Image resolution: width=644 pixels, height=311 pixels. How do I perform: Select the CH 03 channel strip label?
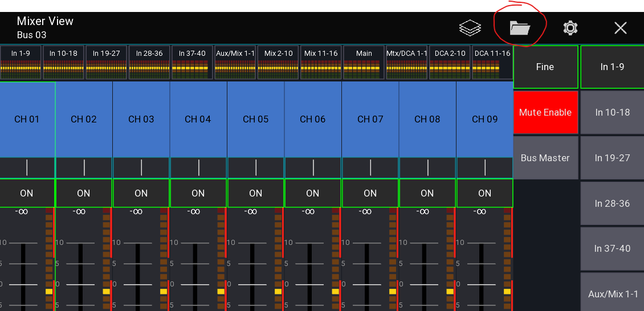coord(141,120)
